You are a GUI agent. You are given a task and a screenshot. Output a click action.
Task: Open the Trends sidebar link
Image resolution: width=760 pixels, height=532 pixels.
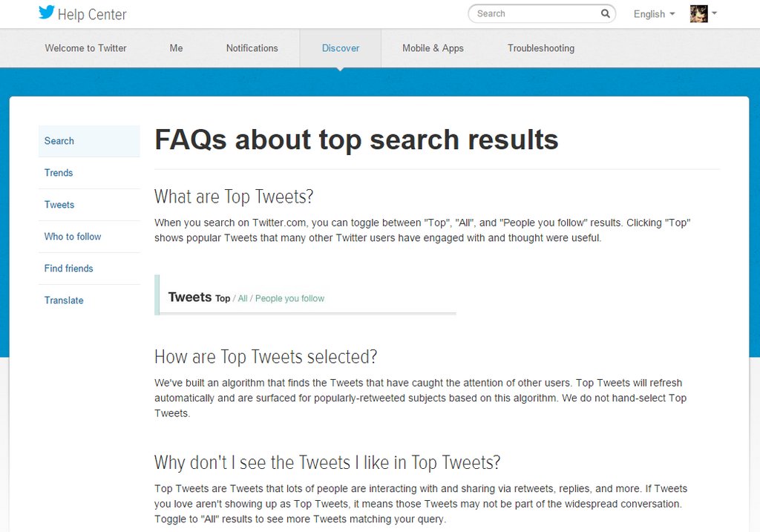[89, 173]
